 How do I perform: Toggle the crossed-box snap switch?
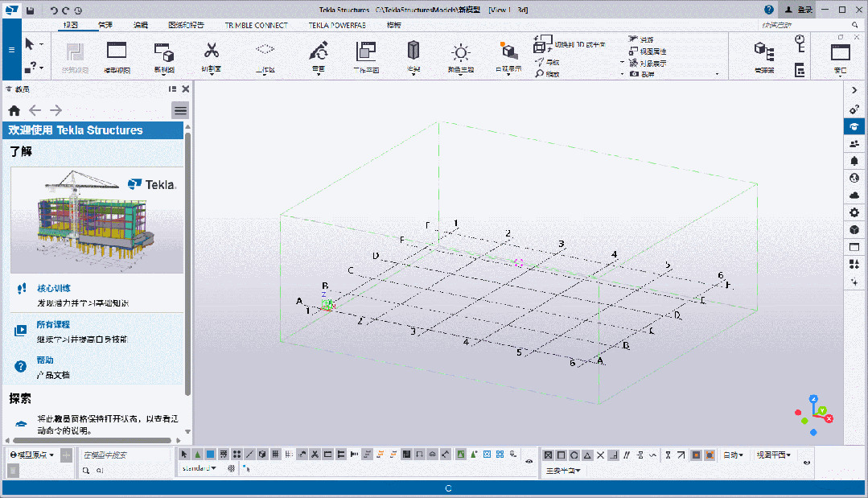tap(548, 455)
